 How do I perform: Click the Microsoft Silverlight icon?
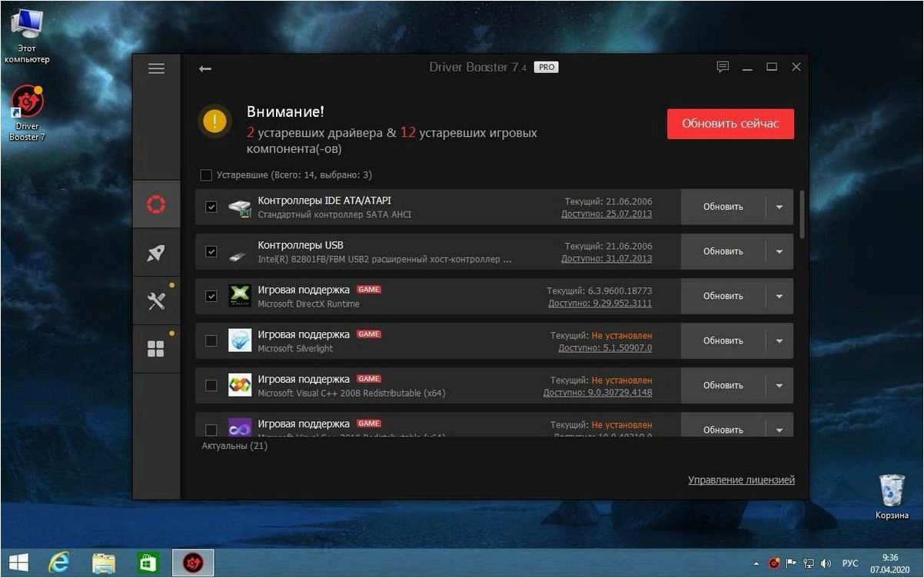pyautogui.click(x=240, y=340)
